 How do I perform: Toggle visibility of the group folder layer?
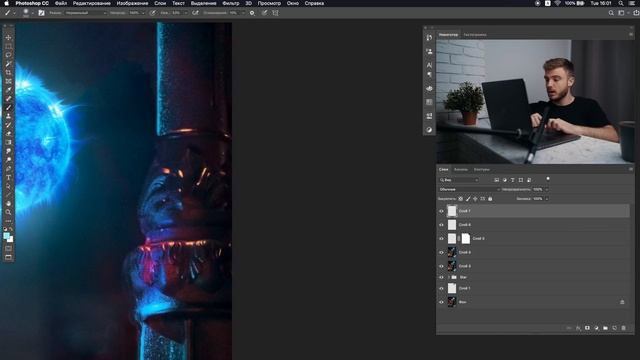[441, 278]
